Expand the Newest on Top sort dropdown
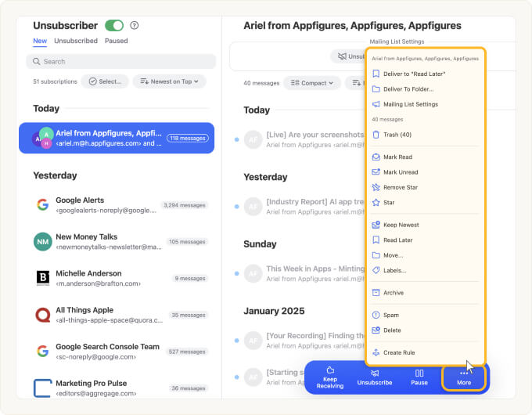532x415 pixels. pos(169,81)
